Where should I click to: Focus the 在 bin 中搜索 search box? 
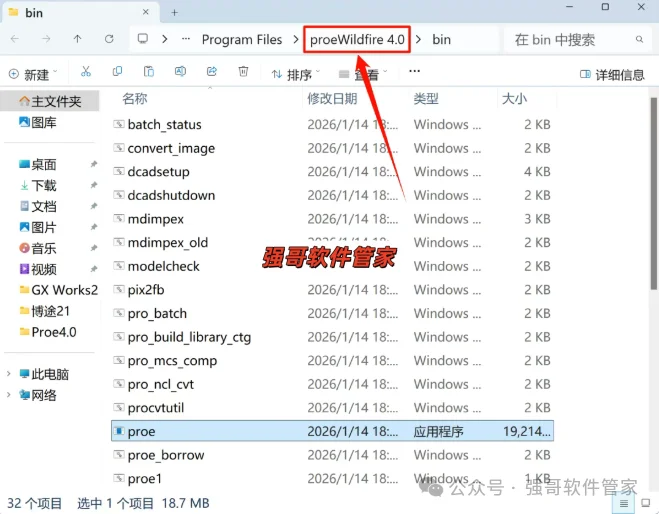point(578,40)
